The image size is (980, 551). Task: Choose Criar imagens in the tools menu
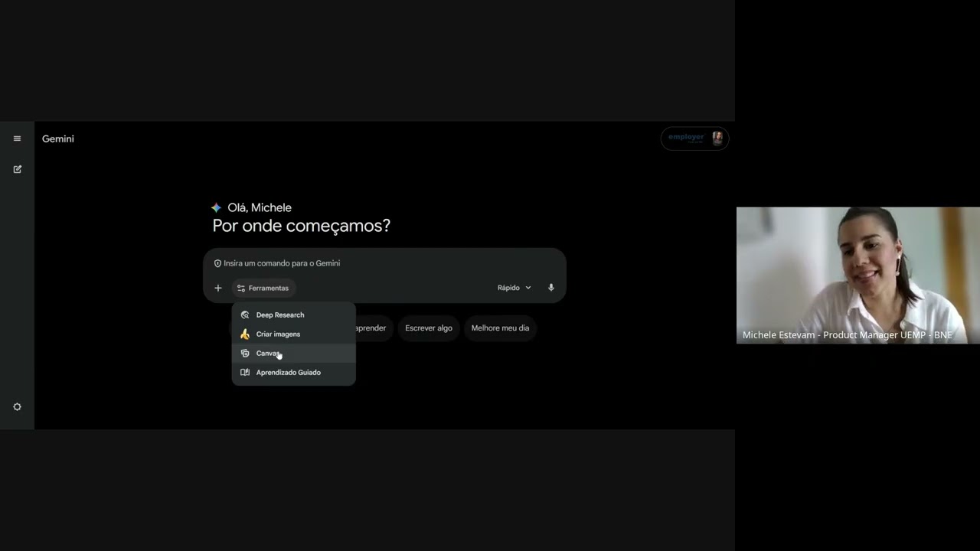point(294,334)
